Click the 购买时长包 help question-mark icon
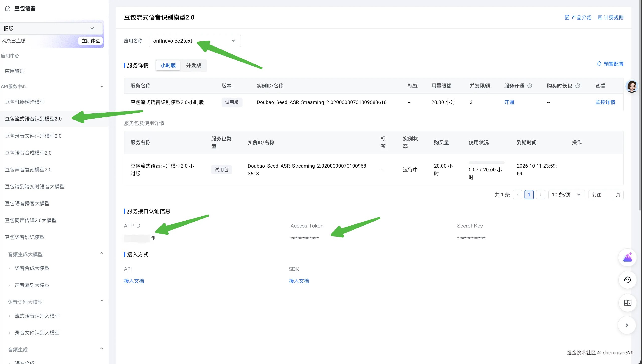The image size is (642, 364). tap(578, 86)
